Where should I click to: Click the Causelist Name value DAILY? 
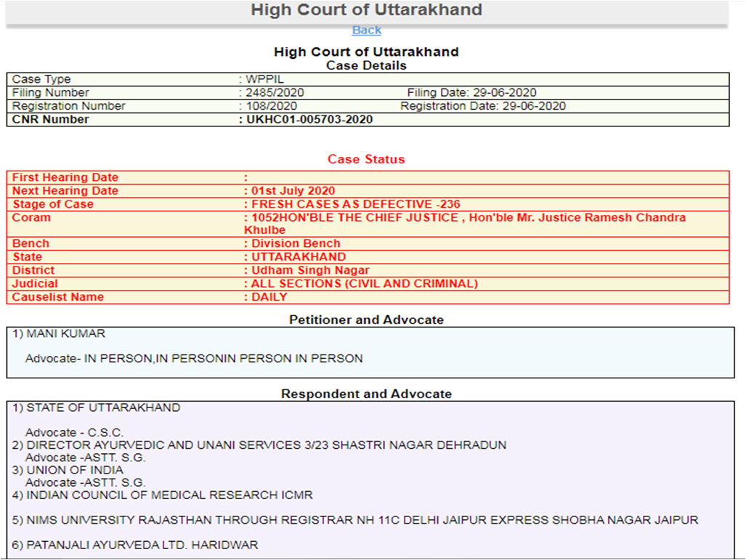coord(269,297)
